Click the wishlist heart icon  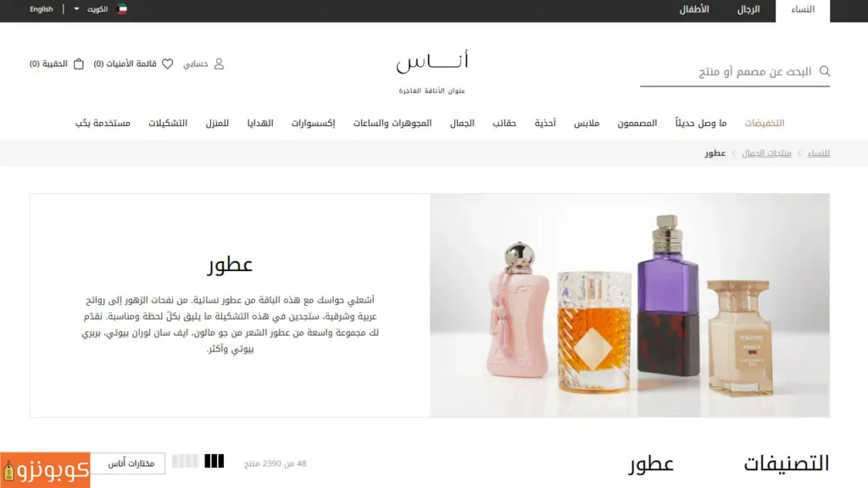168,64
